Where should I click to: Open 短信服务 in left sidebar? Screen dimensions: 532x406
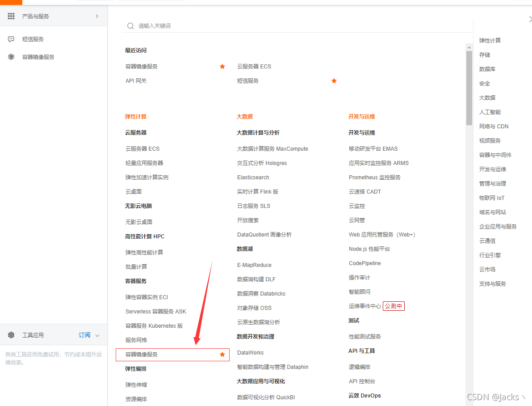pyautogui.click(x=33, y=39)
